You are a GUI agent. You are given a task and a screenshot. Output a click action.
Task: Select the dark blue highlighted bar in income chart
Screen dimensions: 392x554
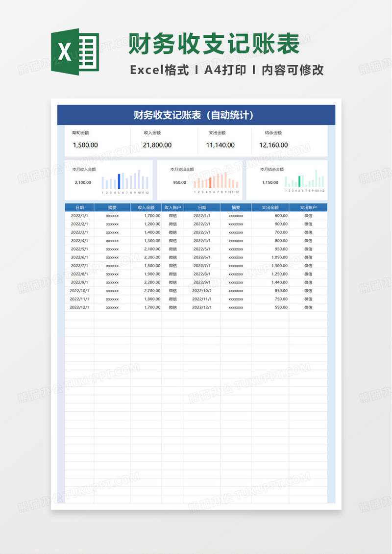click(119, 181)
